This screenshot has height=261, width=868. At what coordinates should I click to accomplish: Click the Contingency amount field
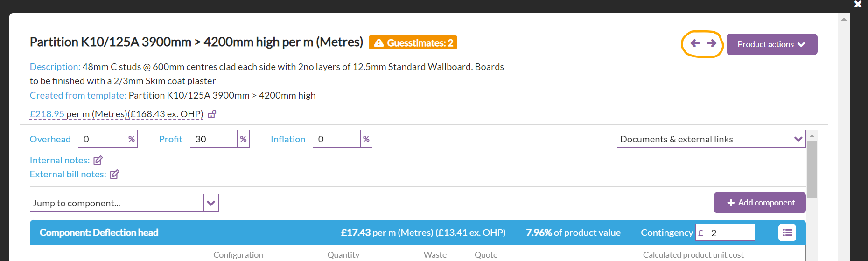tap(730, 233)
